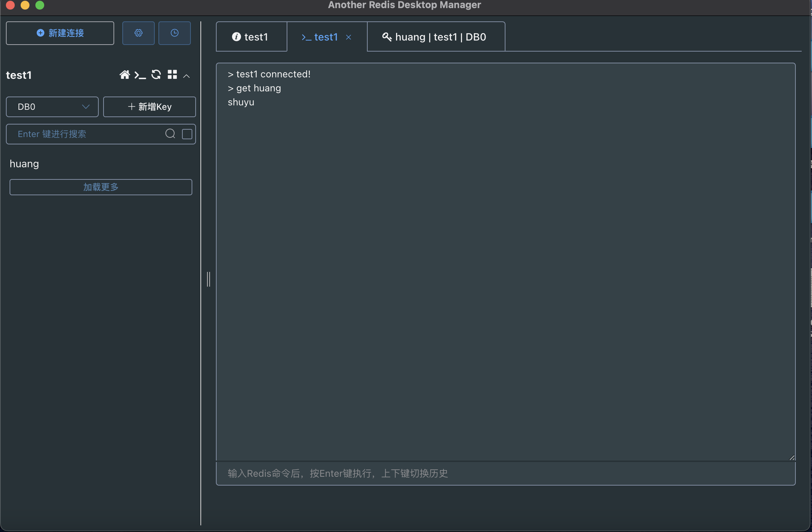Screen dimensions: 812x532
Task: Click the Redis command input field
Action: (505, 473)
